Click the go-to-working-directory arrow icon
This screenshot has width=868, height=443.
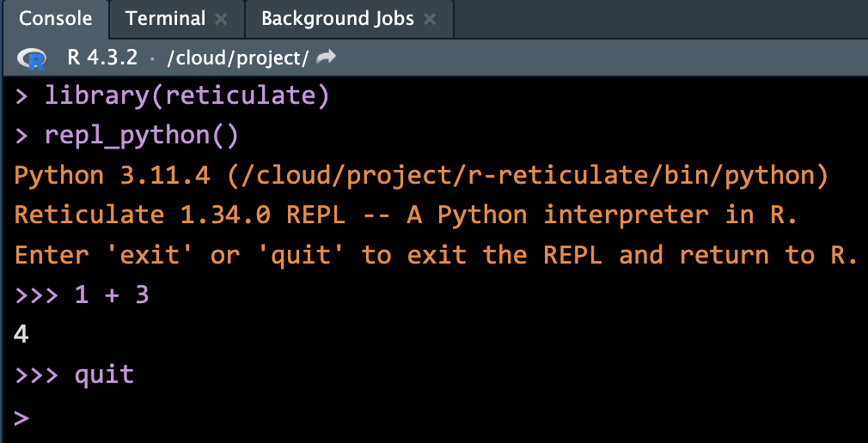point(327,58)
